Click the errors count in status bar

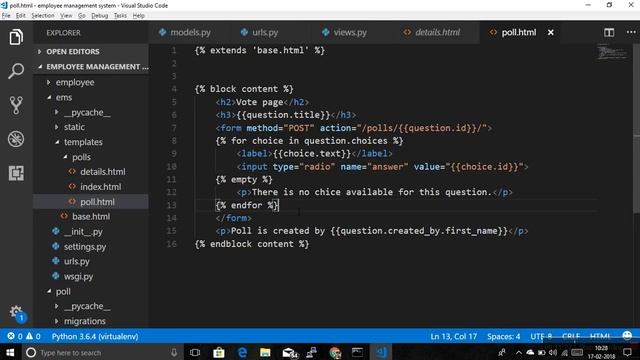click(x=15, y=336)
